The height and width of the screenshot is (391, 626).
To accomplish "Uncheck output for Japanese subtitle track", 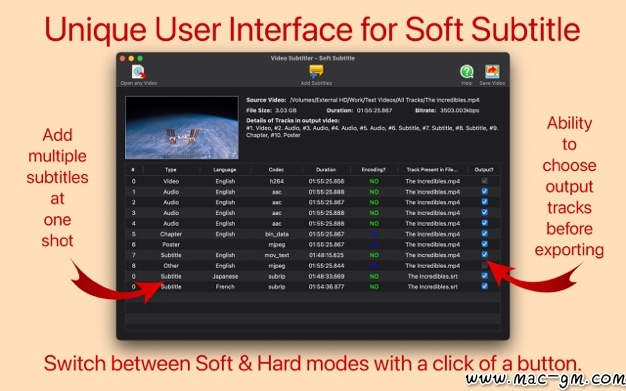I will [x=484, y=276].
